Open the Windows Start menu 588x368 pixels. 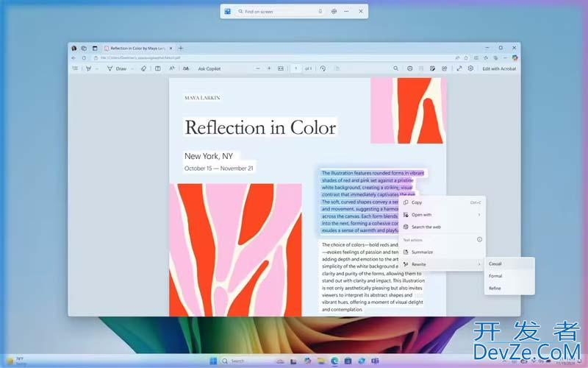point(213,361)
